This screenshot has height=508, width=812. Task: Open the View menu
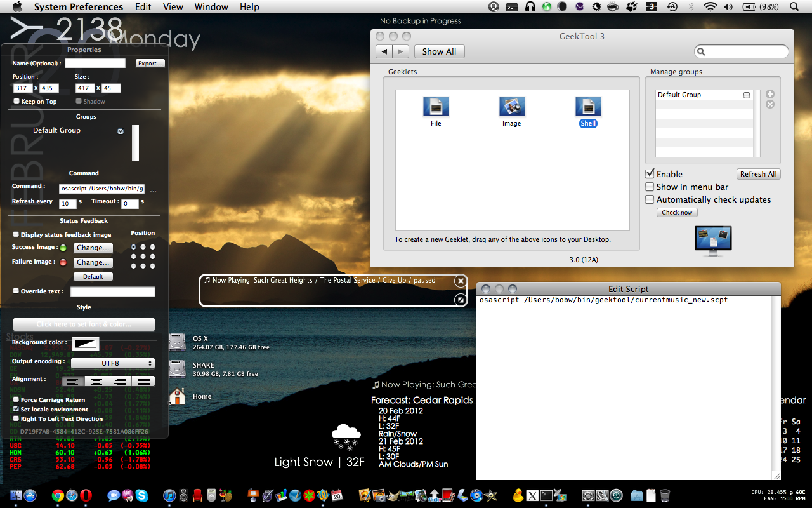click(173, 7)
